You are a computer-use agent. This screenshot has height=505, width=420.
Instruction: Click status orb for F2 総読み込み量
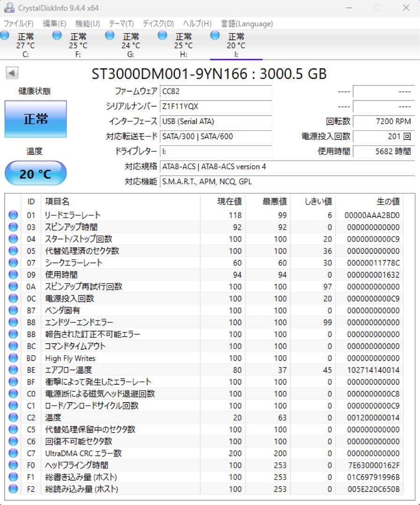pos(13,489)
